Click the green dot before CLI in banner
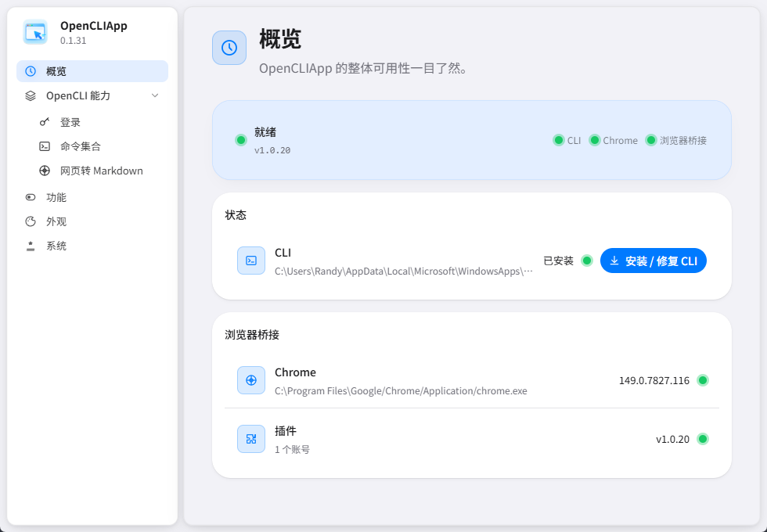 click(x=559, y=140)
